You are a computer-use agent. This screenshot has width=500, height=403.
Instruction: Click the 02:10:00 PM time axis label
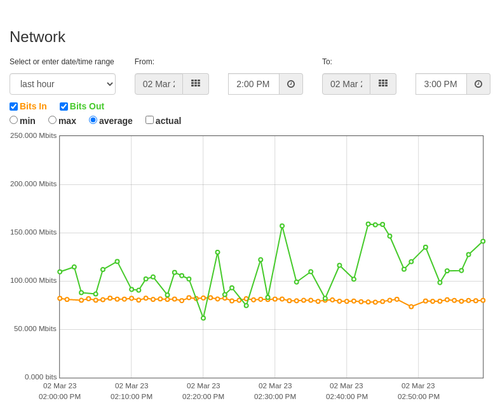point(131,397)
